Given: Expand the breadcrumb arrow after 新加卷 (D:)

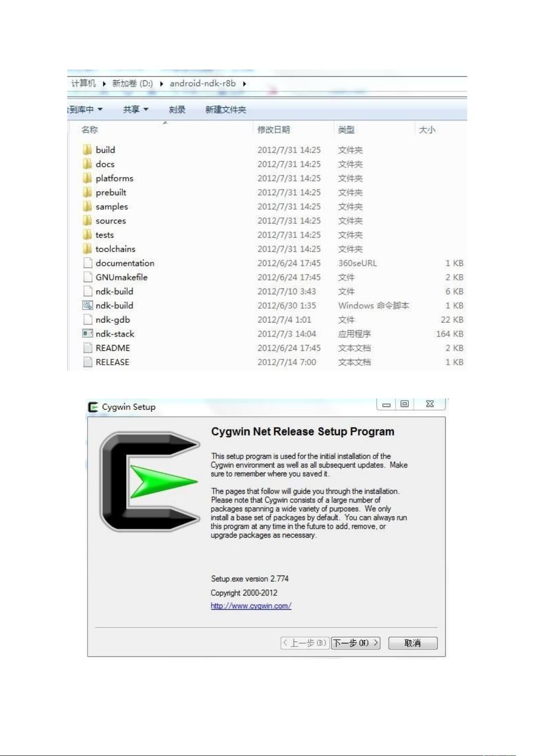Looking at the screenshot, I should pyautogui.click(x=162, y=83).
